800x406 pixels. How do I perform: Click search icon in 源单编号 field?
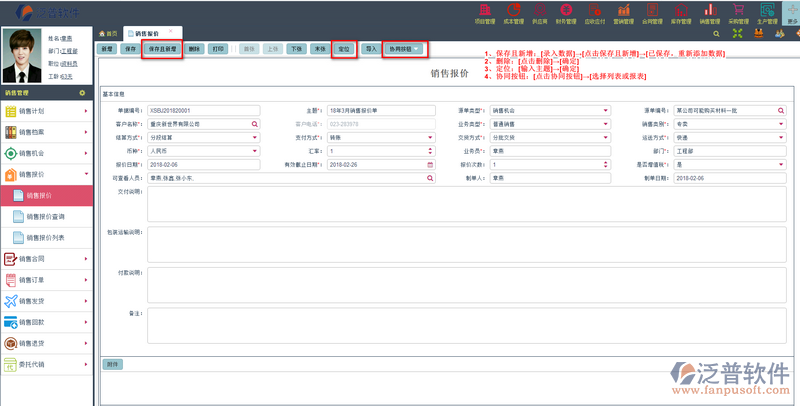pos(781,110)
